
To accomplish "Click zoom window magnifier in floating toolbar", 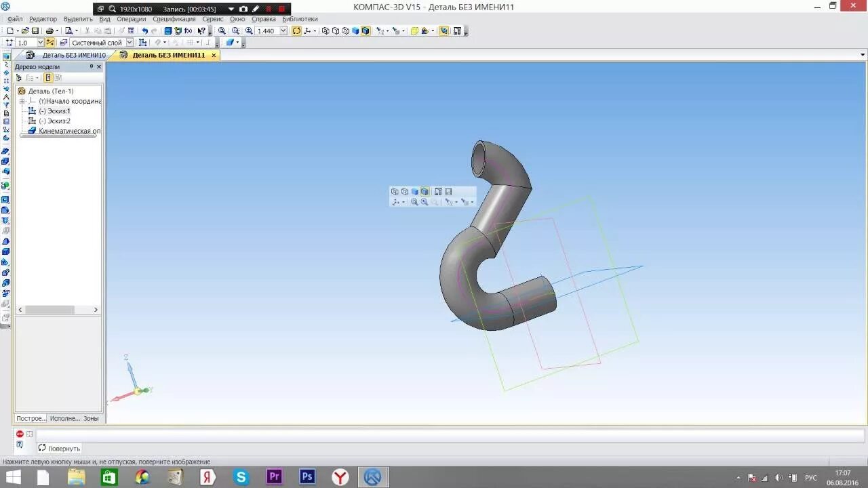I will coord(414,202).
